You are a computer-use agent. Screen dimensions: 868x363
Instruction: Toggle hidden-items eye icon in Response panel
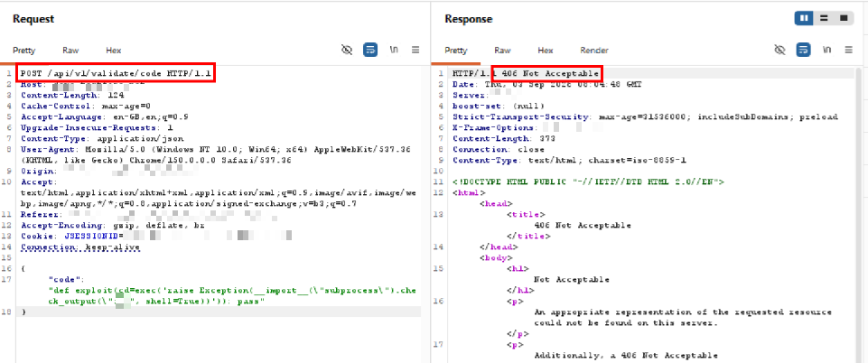click(x=780, y=50)
